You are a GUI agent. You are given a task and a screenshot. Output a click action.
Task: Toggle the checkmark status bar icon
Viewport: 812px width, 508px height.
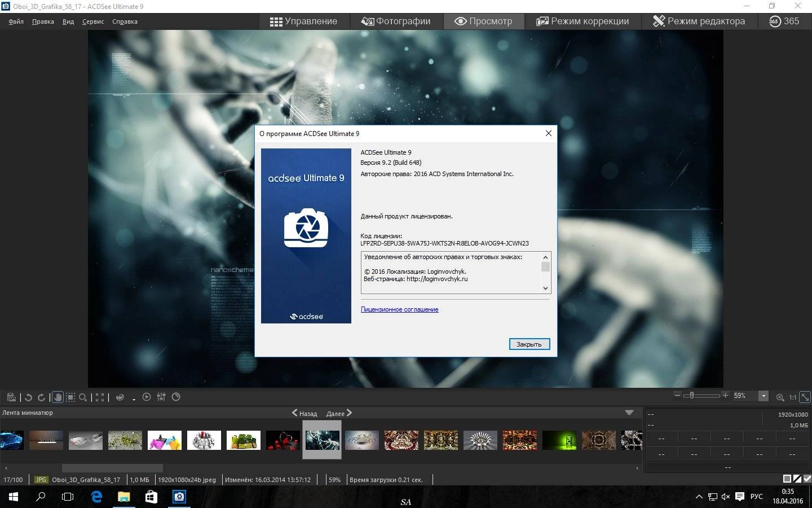pos(807,479)
